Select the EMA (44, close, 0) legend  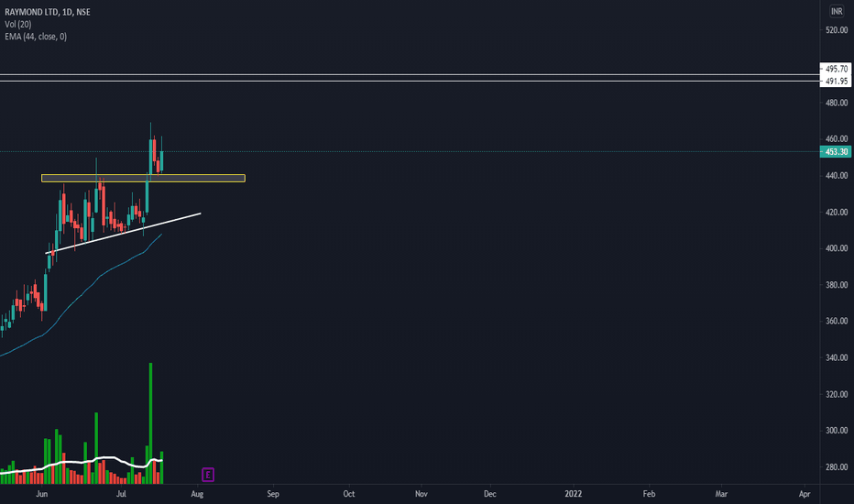36,37
